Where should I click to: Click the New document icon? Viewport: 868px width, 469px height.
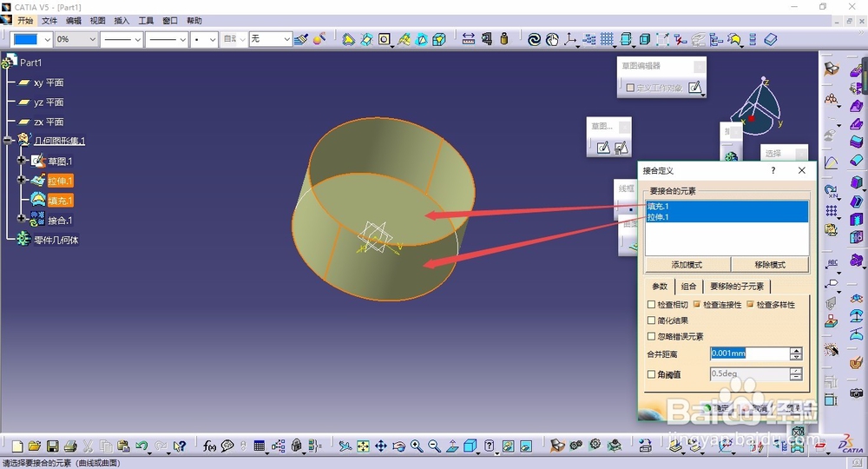tap(17, 446)
